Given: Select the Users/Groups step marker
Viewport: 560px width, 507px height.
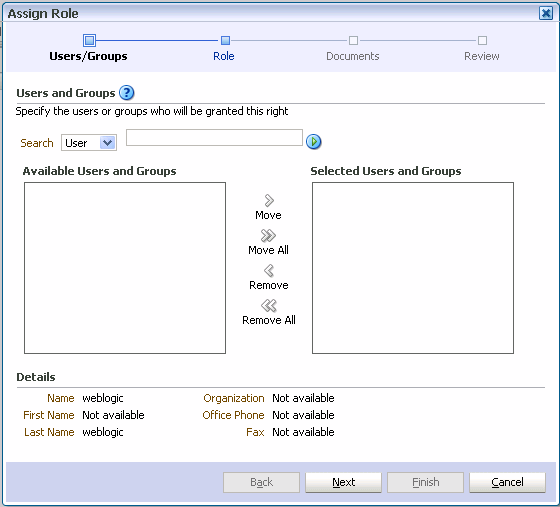Looking at the screenshot, I should 89,40.
